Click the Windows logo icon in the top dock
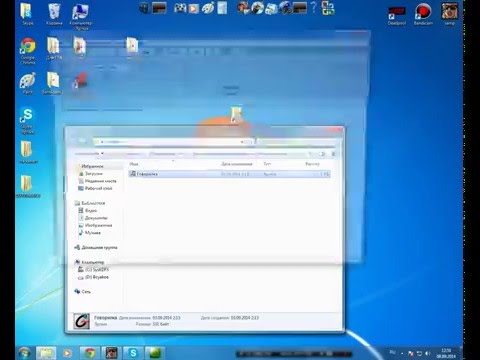 tap(144, 8)
